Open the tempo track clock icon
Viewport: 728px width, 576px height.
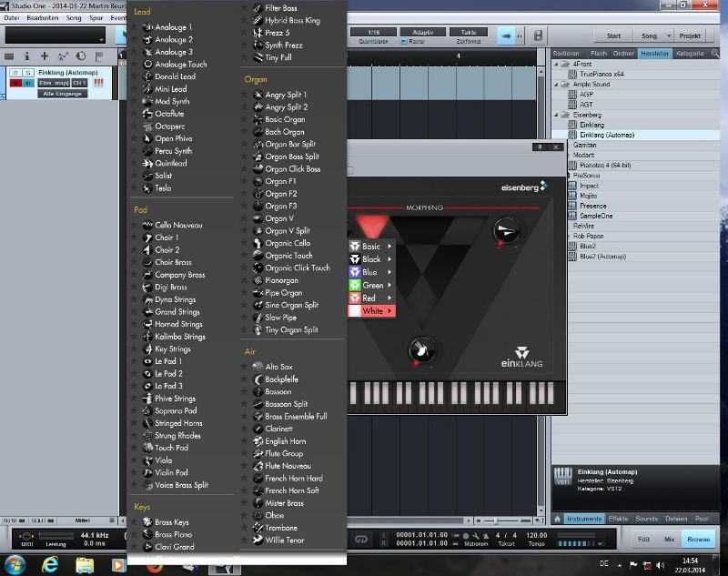pyautogui.click(x=81, y=56)
